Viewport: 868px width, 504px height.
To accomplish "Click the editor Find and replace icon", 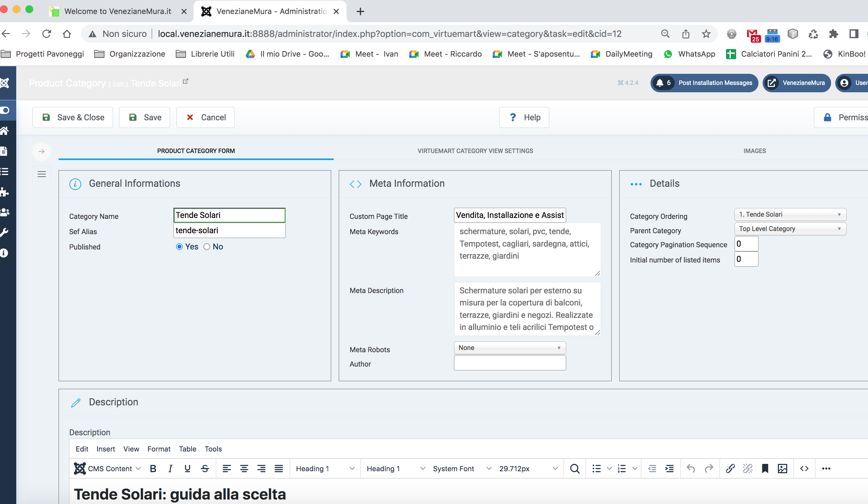I will coord(574,469).
